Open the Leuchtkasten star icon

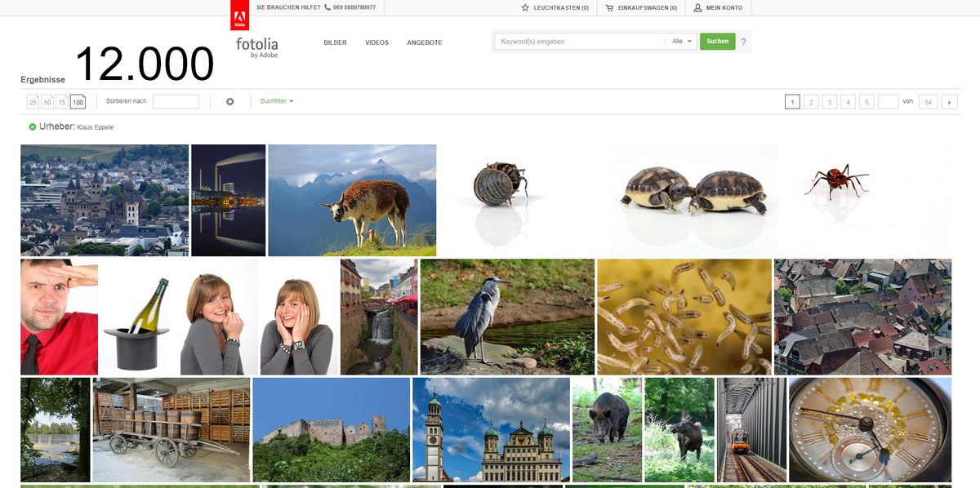coord(525,8)
